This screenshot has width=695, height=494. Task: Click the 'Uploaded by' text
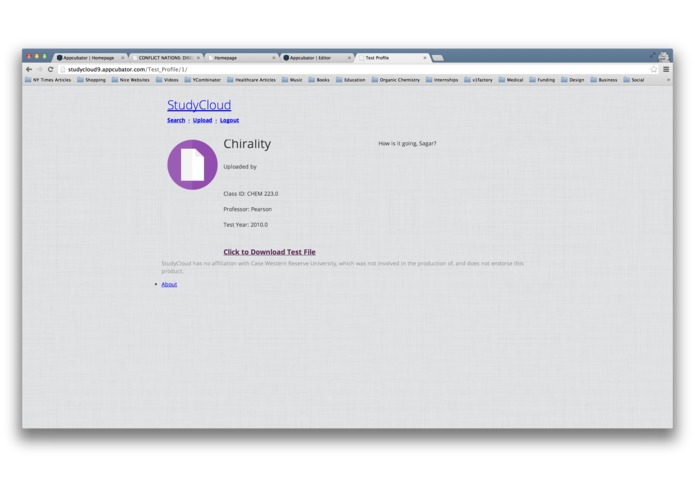(240, 167)
